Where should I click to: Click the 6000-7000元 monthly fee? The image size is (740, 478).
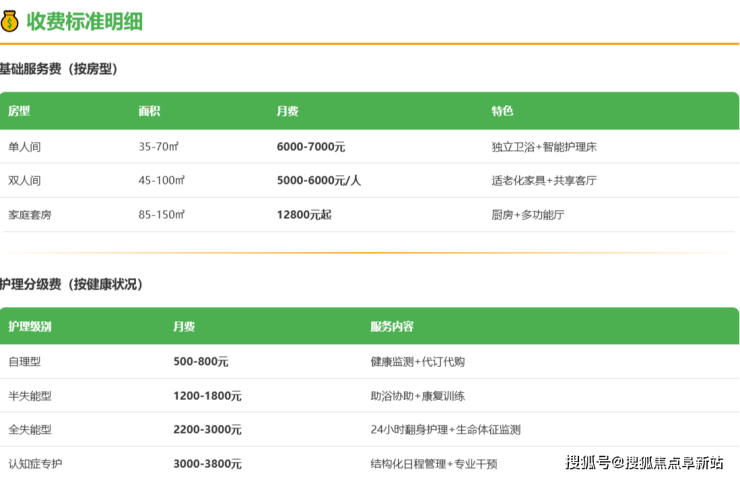[x=310, y=147]
